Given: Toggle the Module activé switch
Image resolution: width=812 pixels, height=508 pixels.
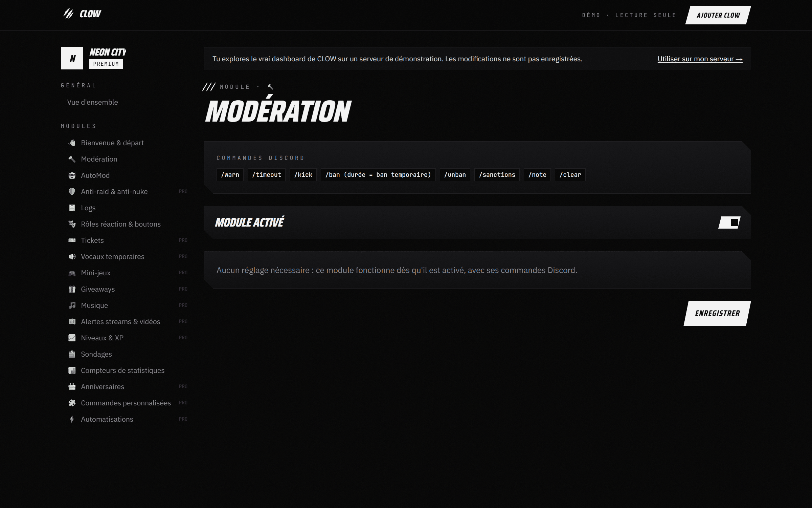Looking at the screenshot, I should click(x=729, y=223).
